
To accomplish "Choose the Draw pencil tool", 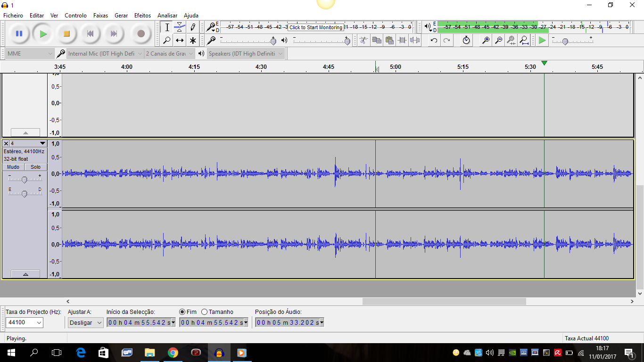I will tap(193, 27).
